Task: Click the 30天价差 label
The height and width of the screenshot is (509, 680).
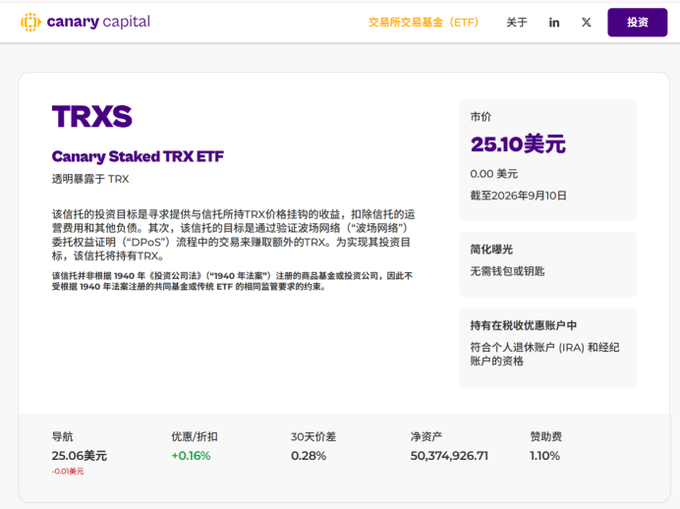Action: click(x=314, y=437)
